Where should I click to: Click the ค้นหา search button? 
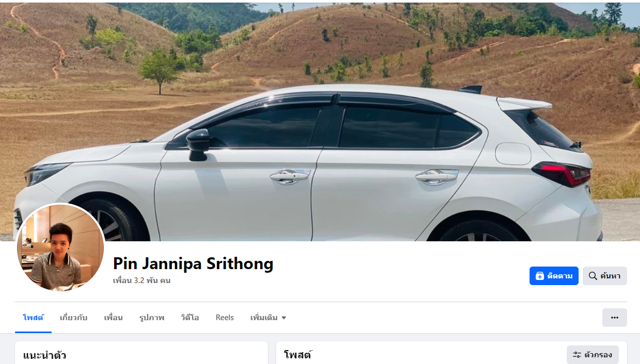tap(605, 276)
